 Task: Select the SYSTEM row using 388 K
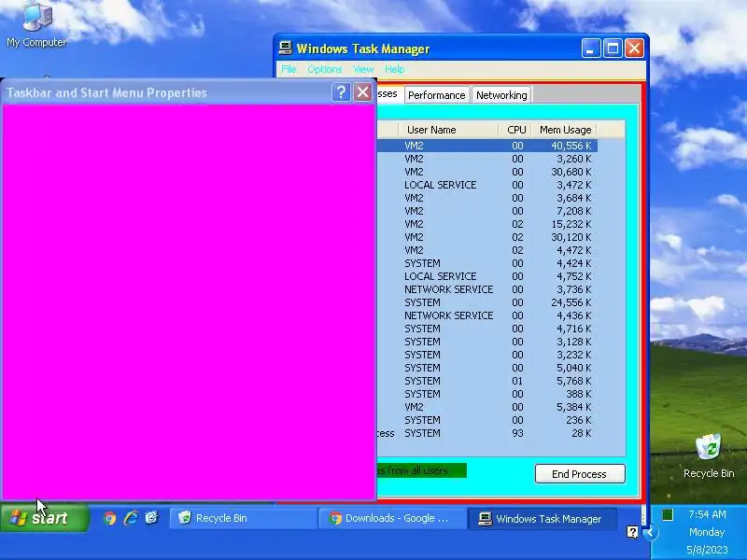click(486, 394)
